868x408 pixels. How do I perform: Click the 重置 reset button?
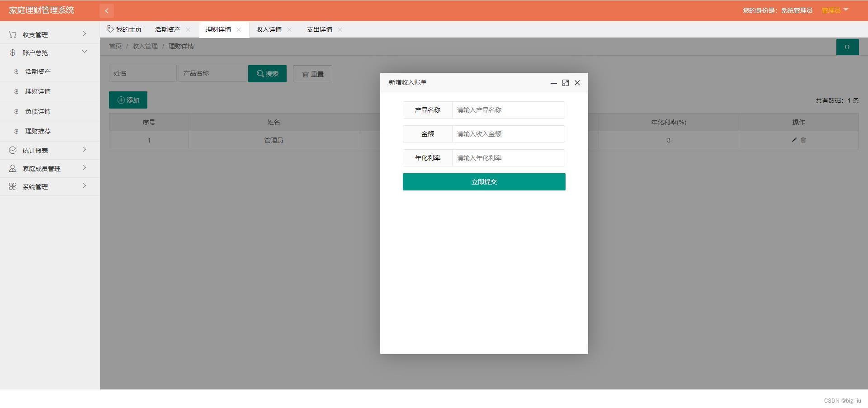[312, 74]
